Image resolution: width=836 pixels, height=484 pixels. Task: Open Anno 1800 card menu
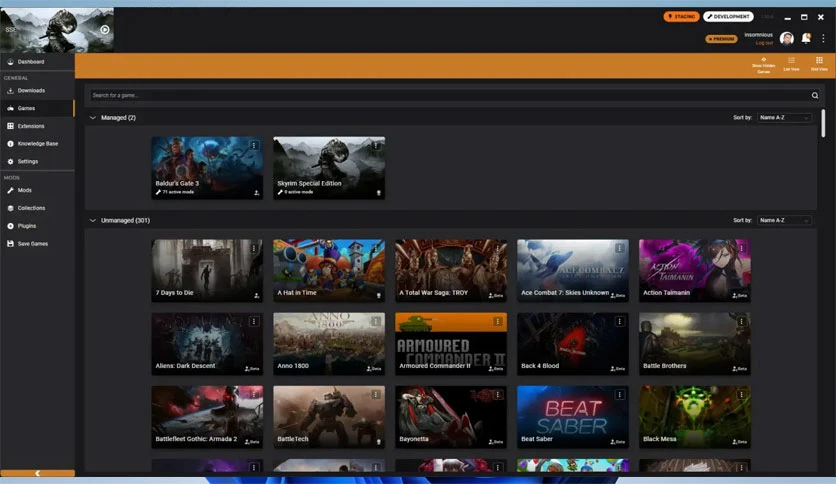[x=376, y=321]
